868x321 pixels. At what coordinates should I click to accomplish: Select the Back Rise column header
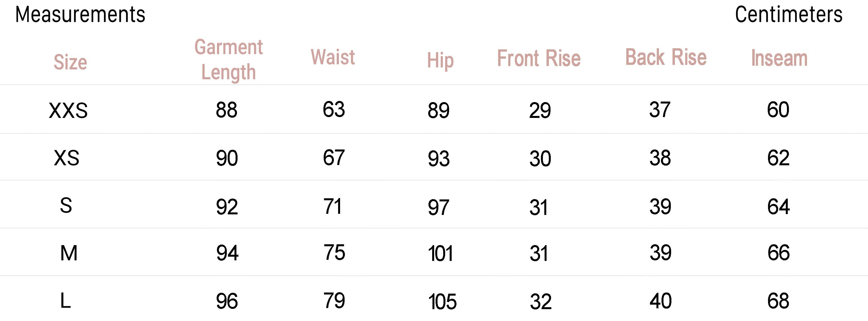(666, 57)
